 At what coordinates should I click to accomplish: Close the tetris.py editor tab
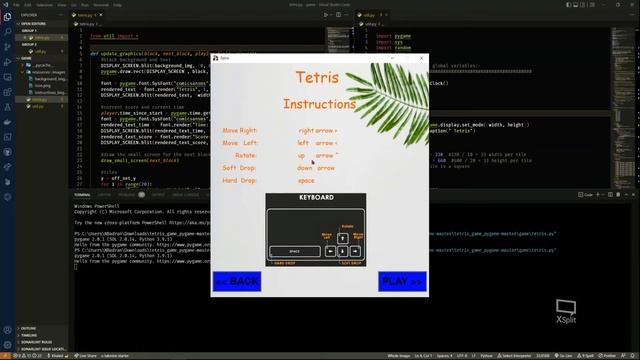pos(101,15)
